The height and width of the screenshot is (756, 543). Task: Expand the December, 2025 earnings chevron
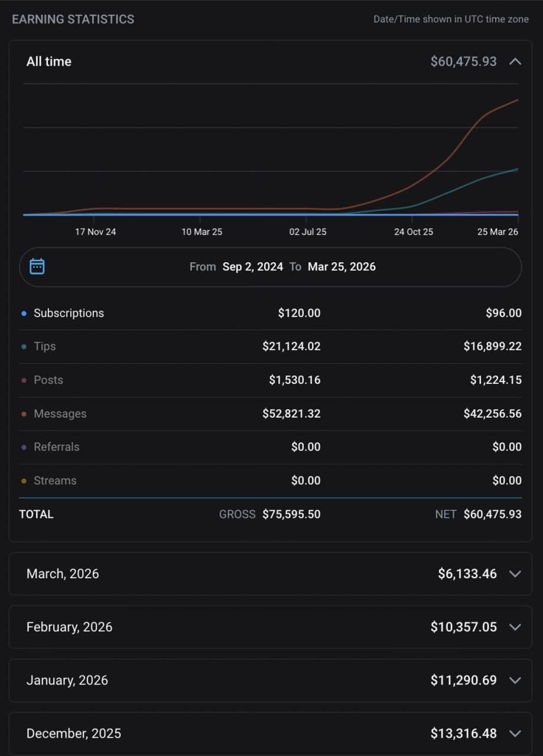(515, 733)
